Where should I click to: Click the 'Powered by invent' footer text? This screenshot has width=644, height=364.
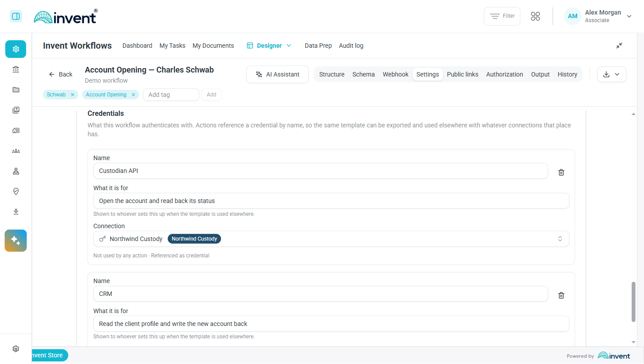(598, 356)
